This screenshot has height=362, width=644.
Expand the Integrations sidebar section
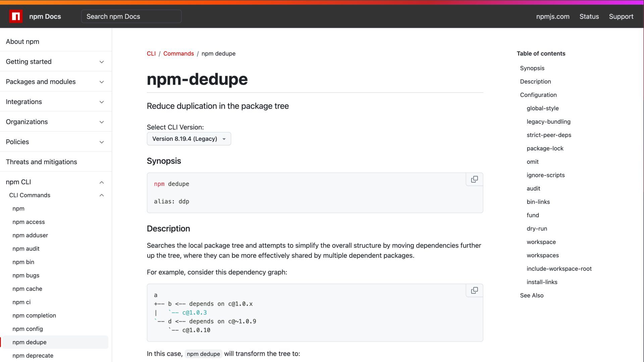[x=102, y=102]
